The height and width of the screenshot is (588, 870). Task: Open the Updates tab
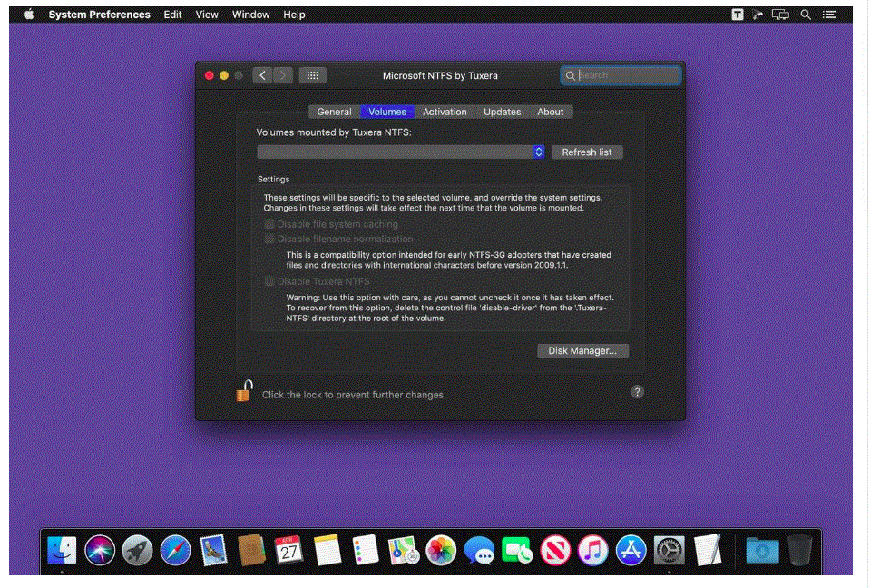tap(503, 112)
